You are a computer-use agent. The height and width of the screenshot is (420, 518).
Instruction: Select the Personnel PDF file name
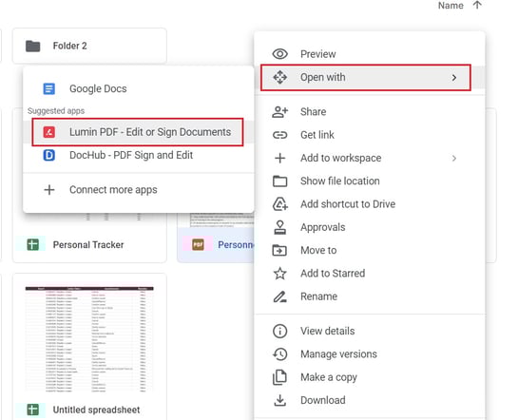[236, 245]
